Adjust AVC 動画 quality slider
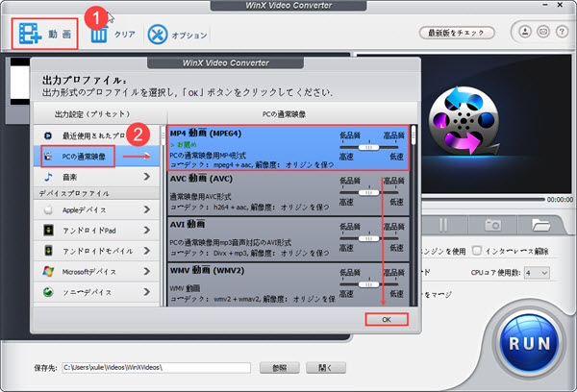 [x=369, y=193]
